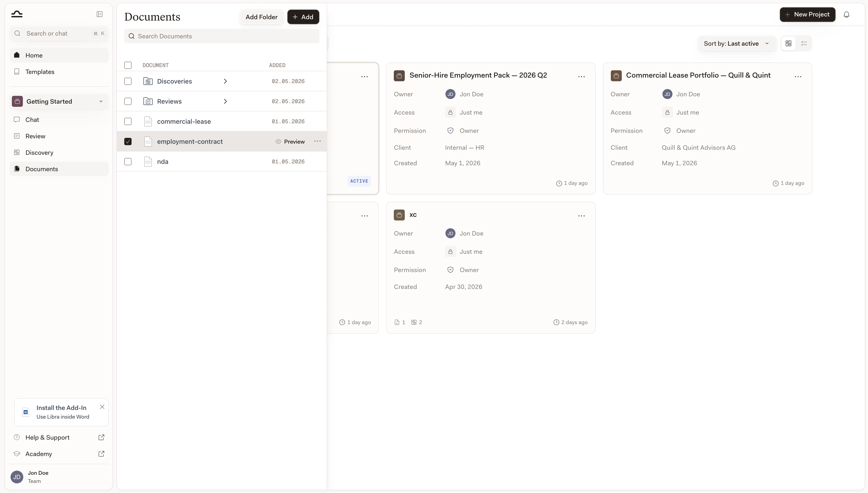Viewport: 868px width, 493px height.
Task: Click Quill & Quint Advisors AG client text
Action: pos(698,148)
